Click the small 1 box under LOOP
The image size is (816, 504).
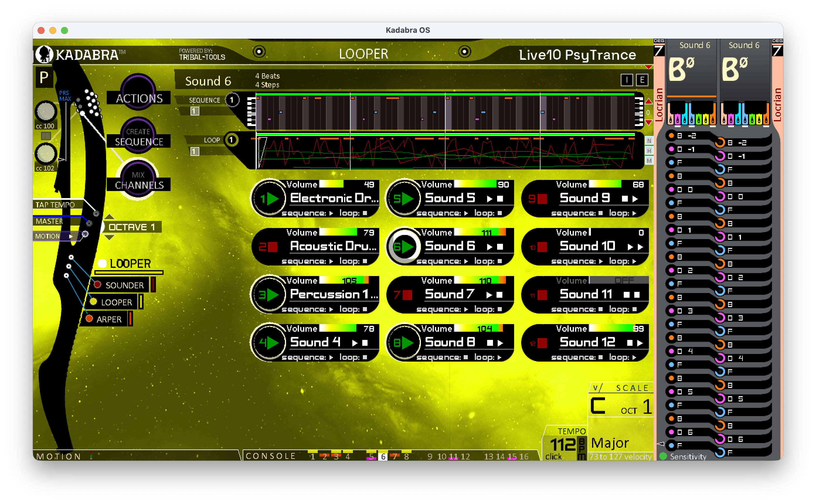(x=195, y=152)
